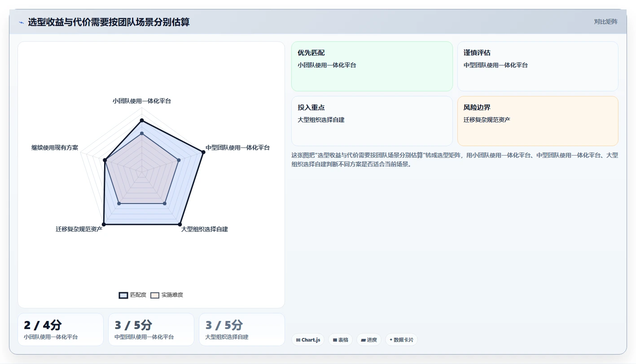Click 大型组织选择自建 text in 投入重点 card
636x364 pixels.
[321, 120]
